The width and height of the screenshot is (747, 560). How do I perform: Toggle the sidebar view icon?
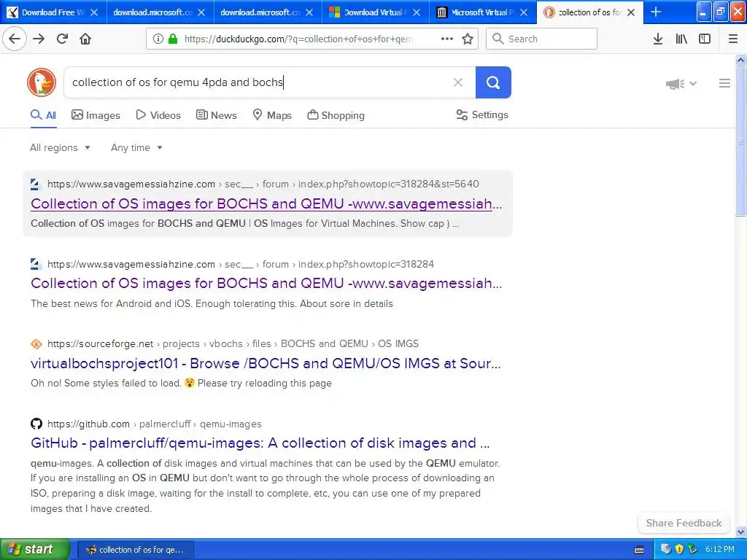point(705,39)
